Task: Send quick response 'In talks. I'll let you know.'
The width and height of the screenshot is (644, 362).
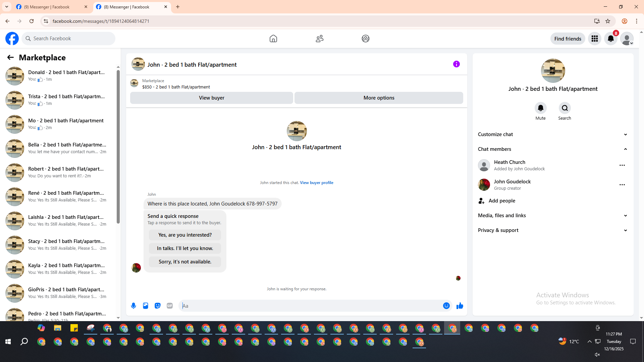Action: click(x=185, y=248)
